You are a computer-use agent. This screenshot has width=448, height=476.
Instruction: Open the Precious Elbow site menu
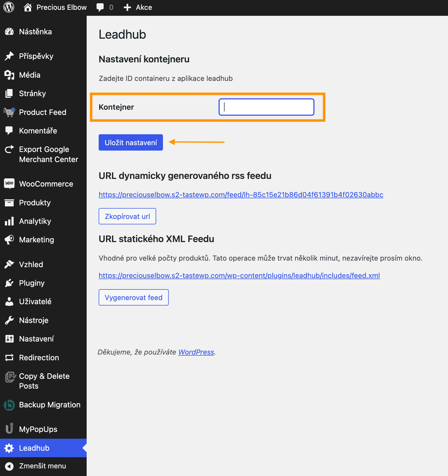55,7
